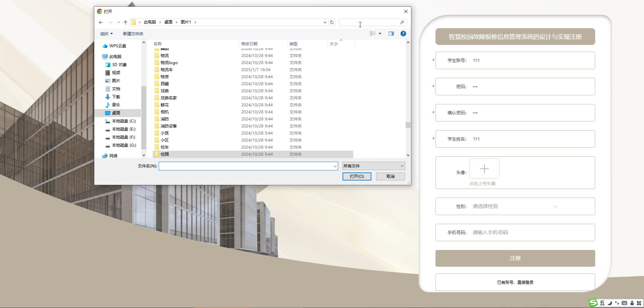Click the search magnifier icon
This screenshot has height=308, width=644.
[402, 22]
